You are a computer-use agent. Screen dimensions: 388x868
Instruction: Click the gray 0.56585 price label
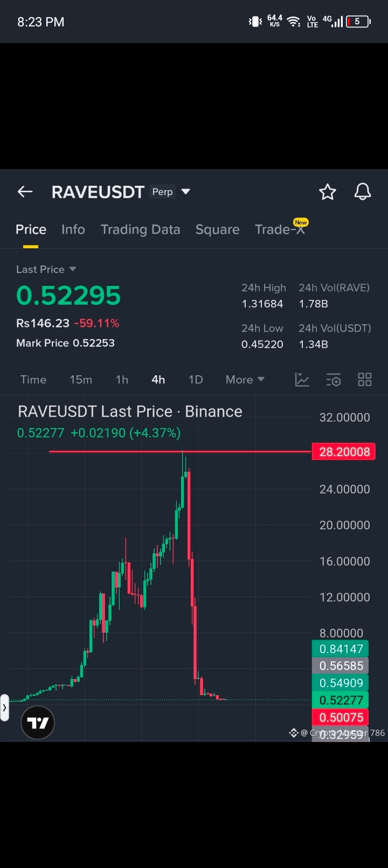pos(341,666)
